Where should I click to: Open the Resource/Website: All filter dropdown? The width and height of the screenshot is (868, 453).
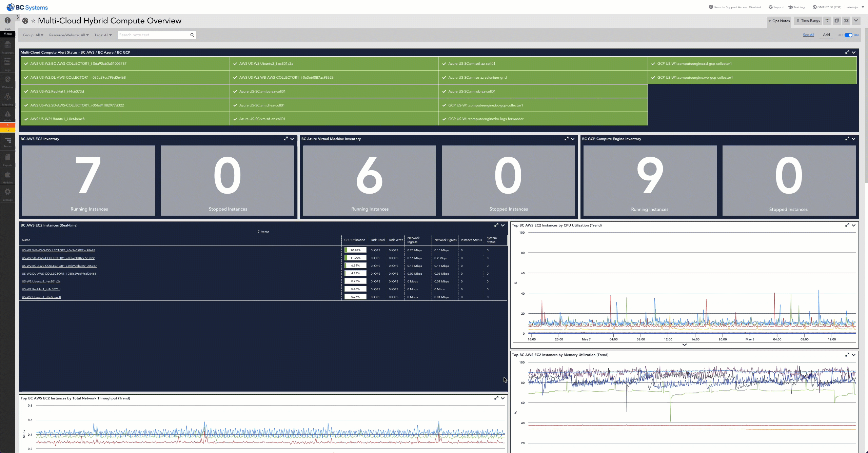point(69,35)
